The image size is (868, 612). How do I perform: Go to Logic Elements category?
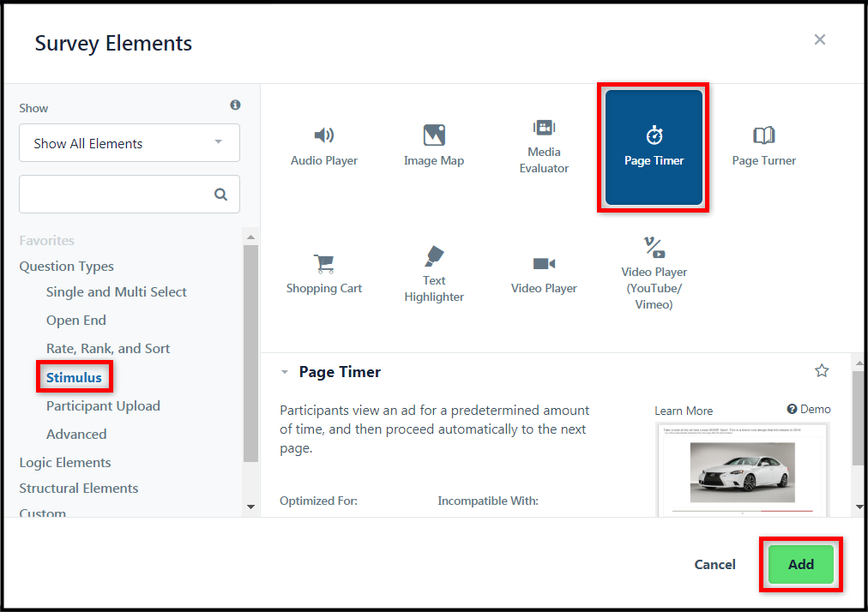pos(65,463)
